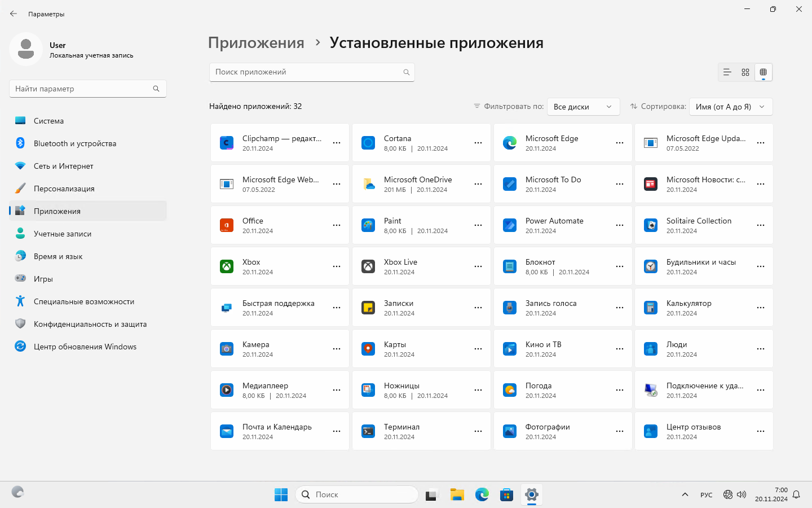812x508 pixels.
Task: Open Специальные возможности settings
Action: coord(88,301)
